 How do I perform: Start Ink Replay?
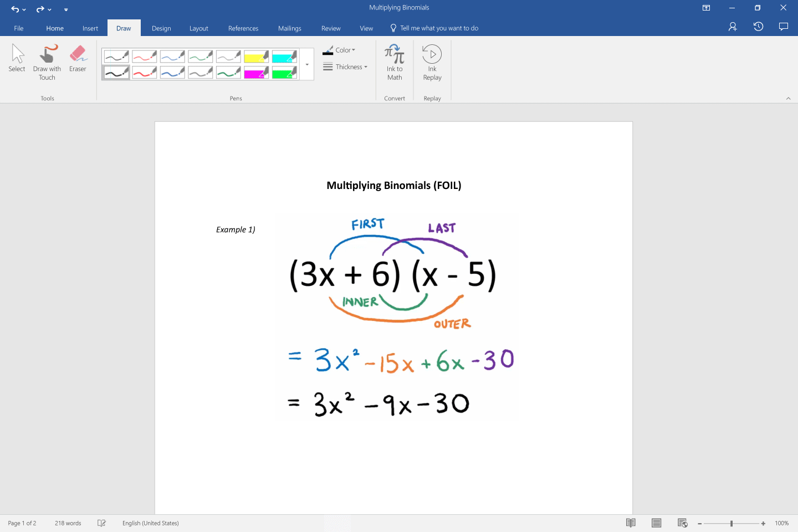click(432, 62)
